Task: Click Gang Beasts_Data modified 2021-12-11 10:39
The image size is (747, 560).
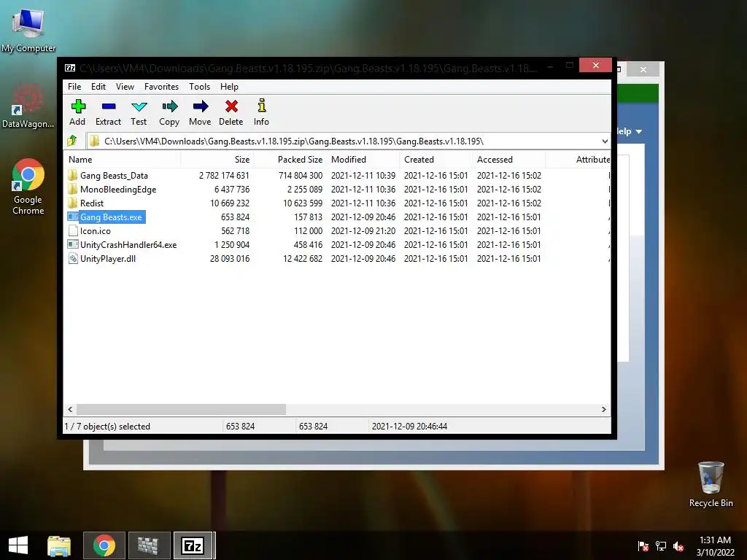Action: tap(363, 176)
